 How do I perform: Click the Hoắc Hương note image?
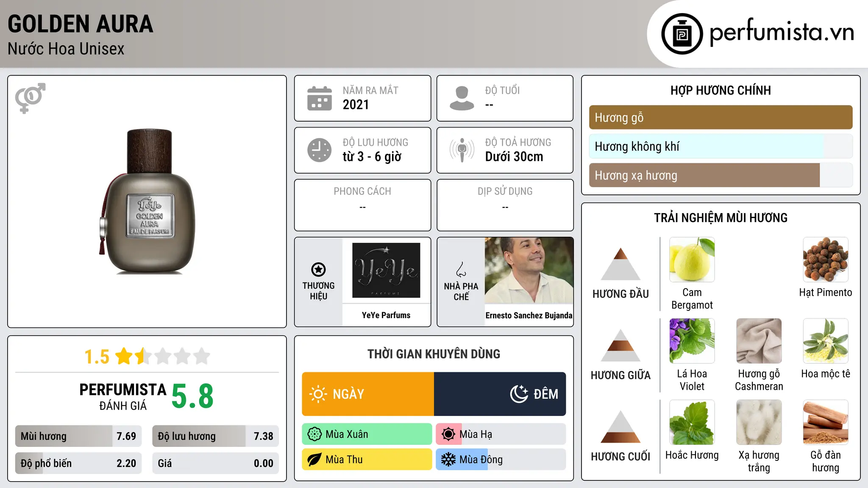pyautogui.click(x=692, y=422)
